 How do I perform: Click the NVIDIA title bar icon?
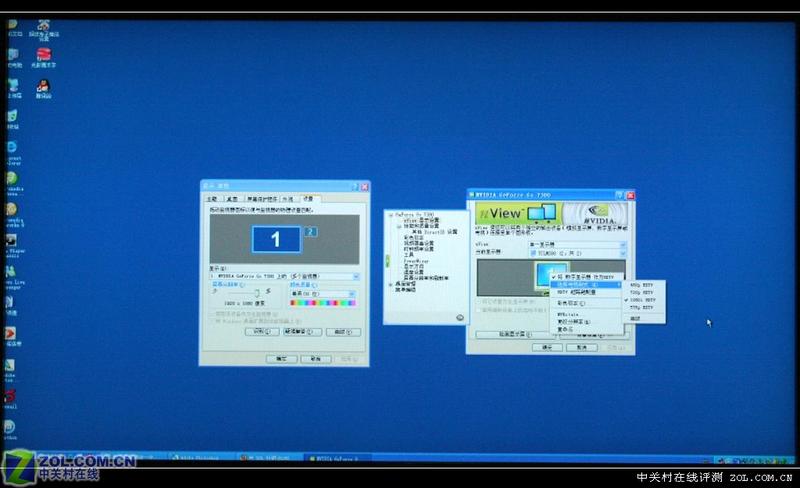click(471, 194)
